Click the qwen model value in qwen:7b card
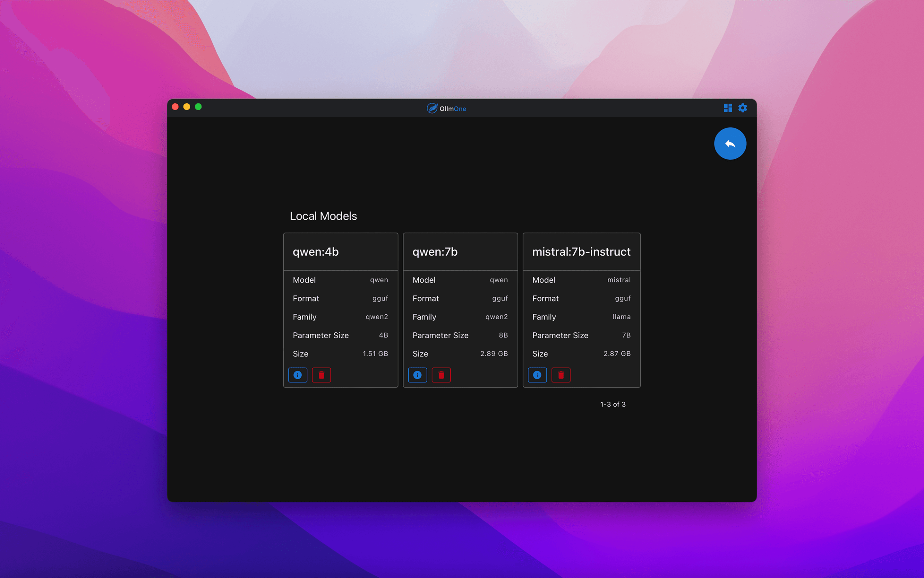The height and width of the screenshot is (578, 924). pyautogui.click(x=499, y=280)
